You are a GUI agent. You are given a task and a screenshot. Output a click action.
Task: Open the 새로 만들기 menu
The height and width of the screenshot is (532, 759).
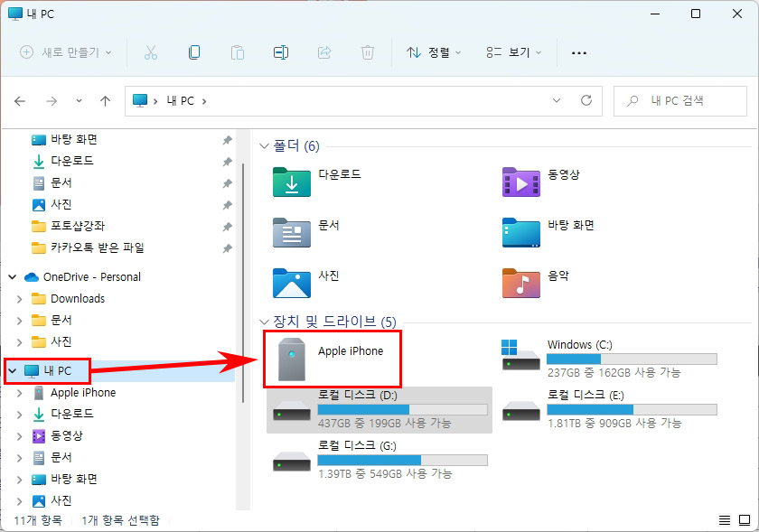pyautogui.click(x=62, y=52)
